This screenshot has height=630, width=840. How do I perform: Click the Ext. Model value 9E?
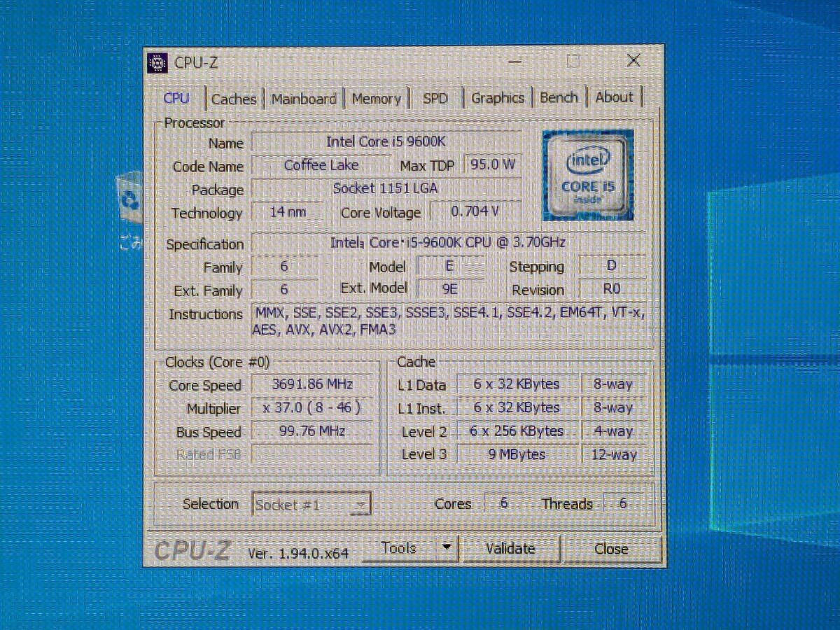pos(450,289)
